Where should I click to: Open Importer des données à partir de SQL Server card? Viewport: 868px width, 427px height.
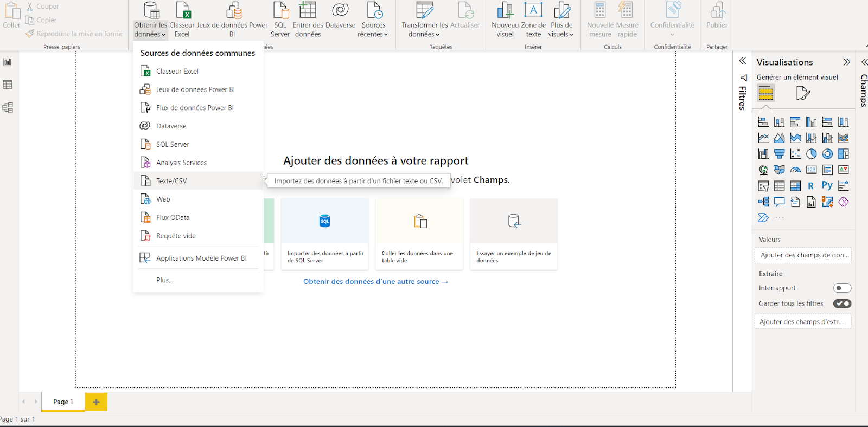point(325,234)
